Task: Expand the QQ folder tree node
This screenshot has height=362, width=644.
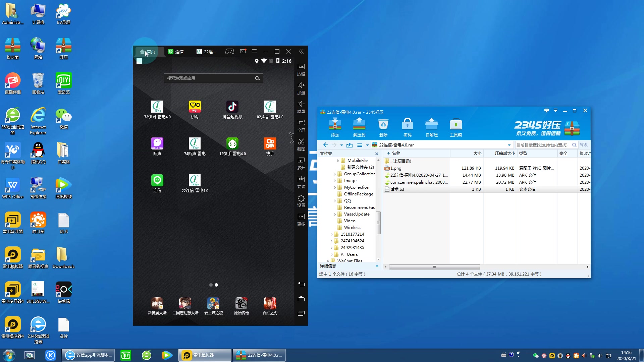Action: click(335, 201)
